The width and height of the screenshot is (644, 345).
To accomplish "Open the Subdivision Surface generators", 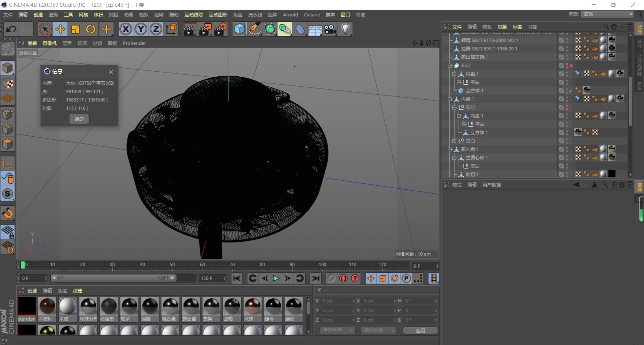I will pos(270,29).
